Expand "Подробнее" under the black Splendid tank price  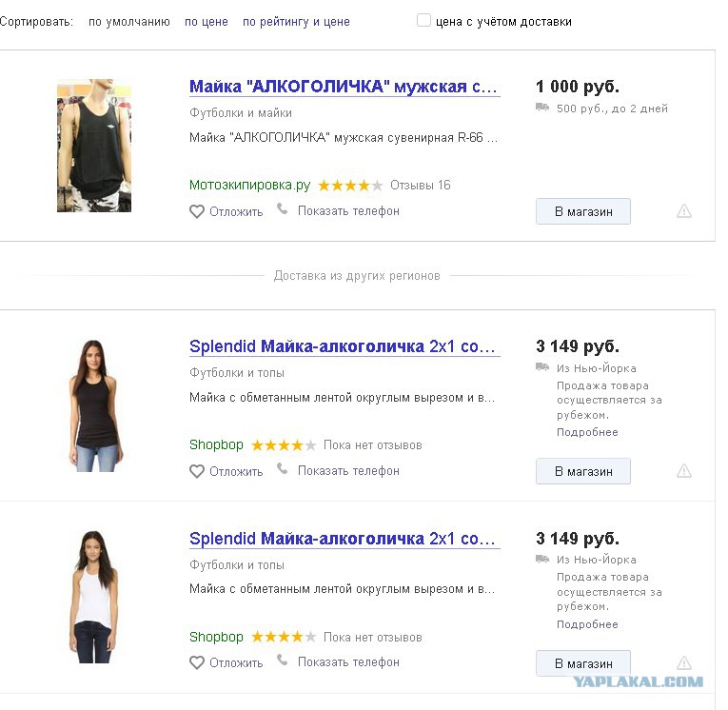(x=587, y=432)
